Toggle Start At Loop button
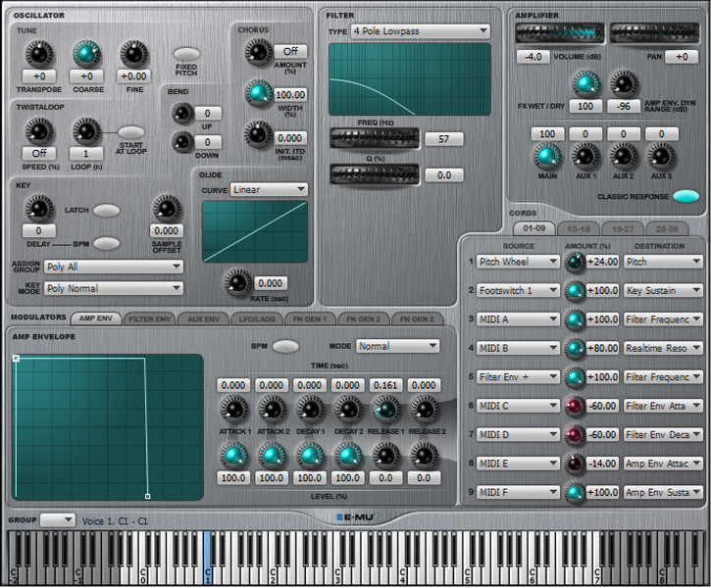This screenshot has width=711, height=588. coord(130,132)
